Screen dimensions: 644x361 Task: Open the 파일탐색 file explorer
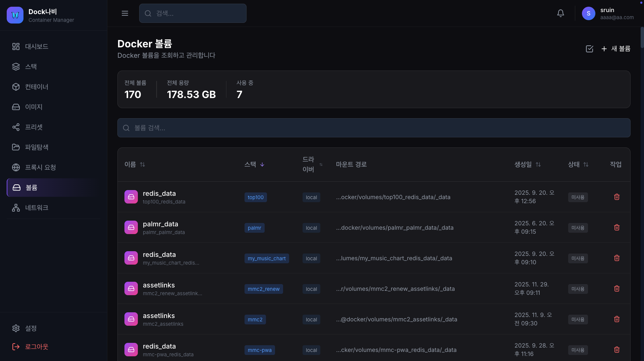[37, 147]
